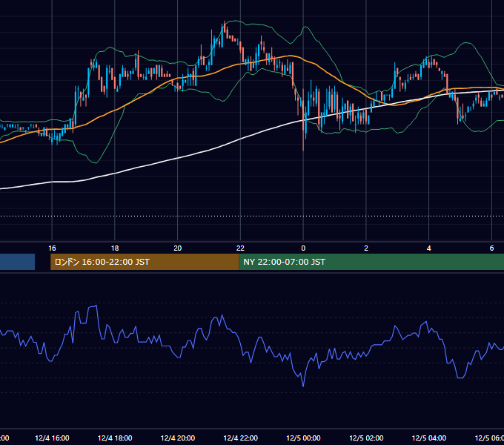Click the 12/4 22:00 date label

point(240,438)
